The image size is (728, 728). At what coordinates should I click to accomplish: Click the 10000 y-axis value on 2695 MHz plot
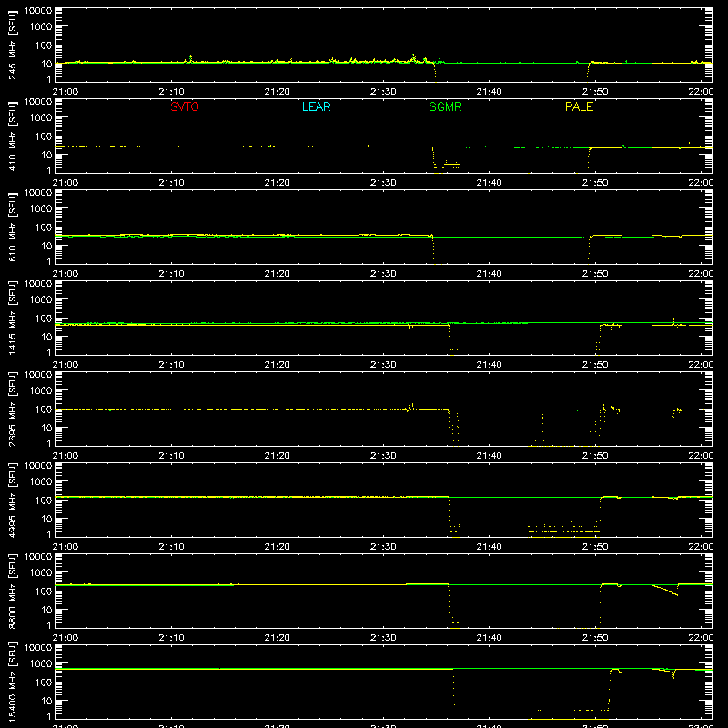(38, 375)
